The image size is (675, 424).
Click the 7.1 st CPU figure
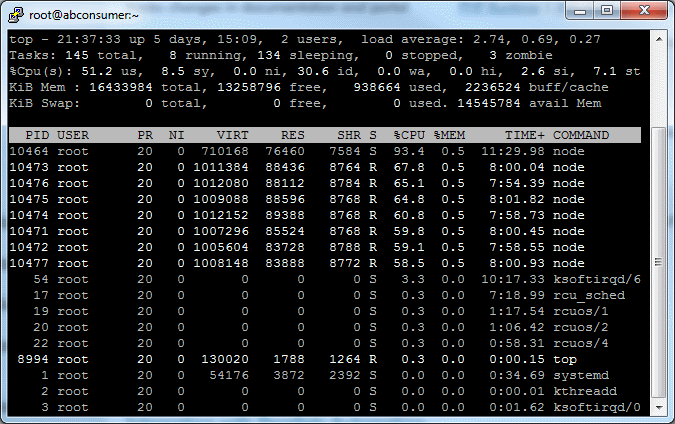pos(605,71)
